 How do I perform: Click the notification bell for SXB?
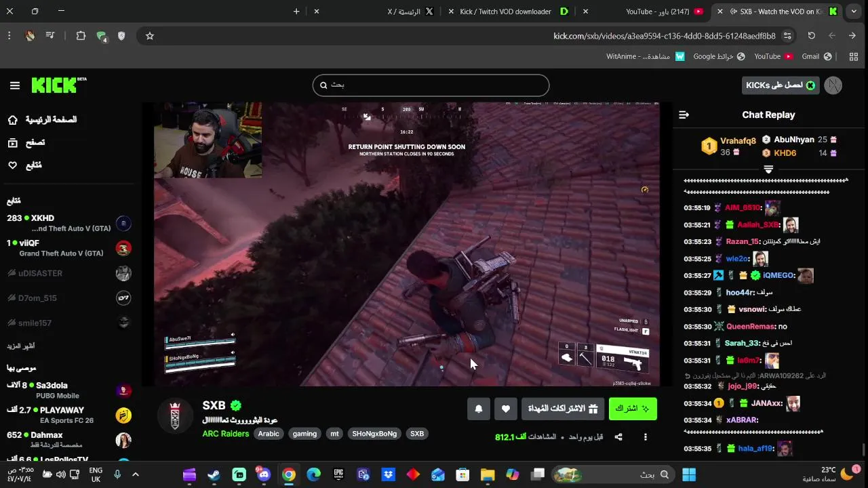[x=479, y=409]
